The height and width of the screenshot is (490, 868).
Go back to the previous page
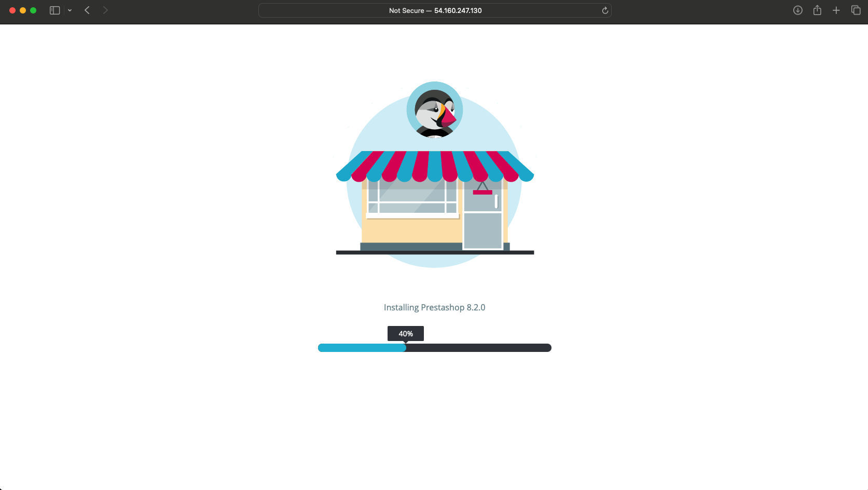point(87,10)
